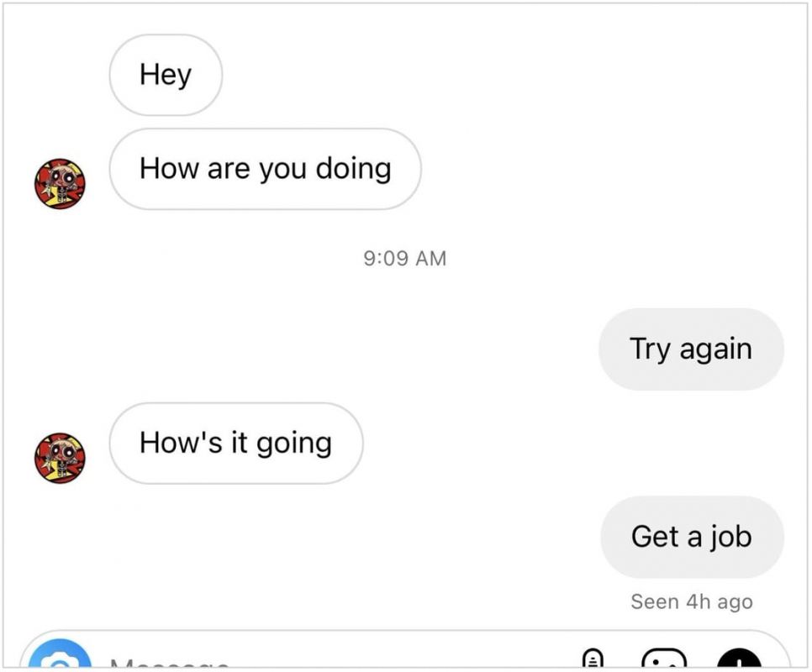The image size is (812, 672).
Task: Click the 9:09 AM timestamp
Action: (405, 258)
